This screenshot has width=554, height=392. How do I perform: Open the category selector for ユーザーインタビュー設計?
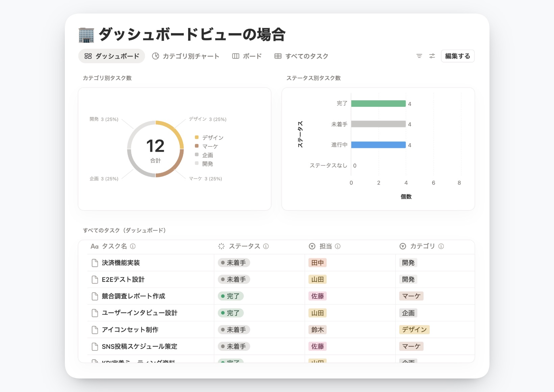pos(408,313)
